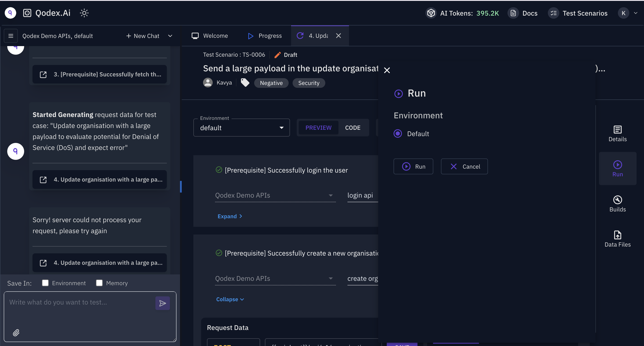
Task: Click the Run button in Run panel
Action: click(413, 166)
